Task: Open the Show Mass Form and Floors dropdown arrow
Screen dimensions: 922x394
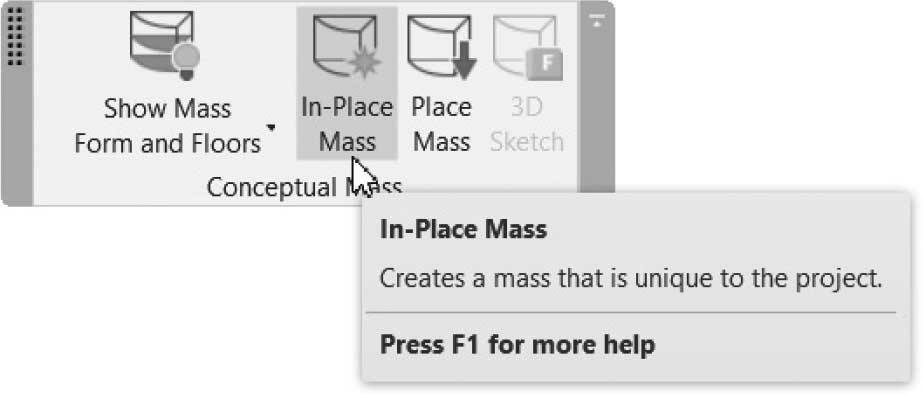Action: tap(270, 128)
